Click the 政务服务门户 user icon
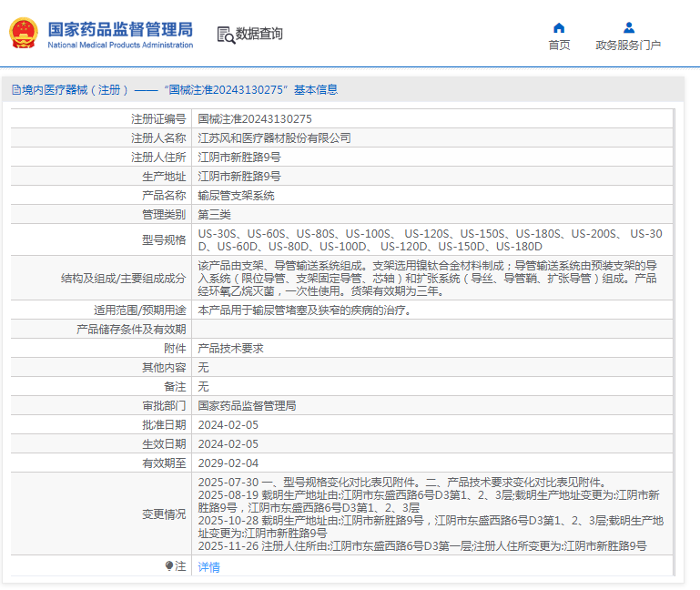Viewport: 700px width, 590px height. (629, 28)
